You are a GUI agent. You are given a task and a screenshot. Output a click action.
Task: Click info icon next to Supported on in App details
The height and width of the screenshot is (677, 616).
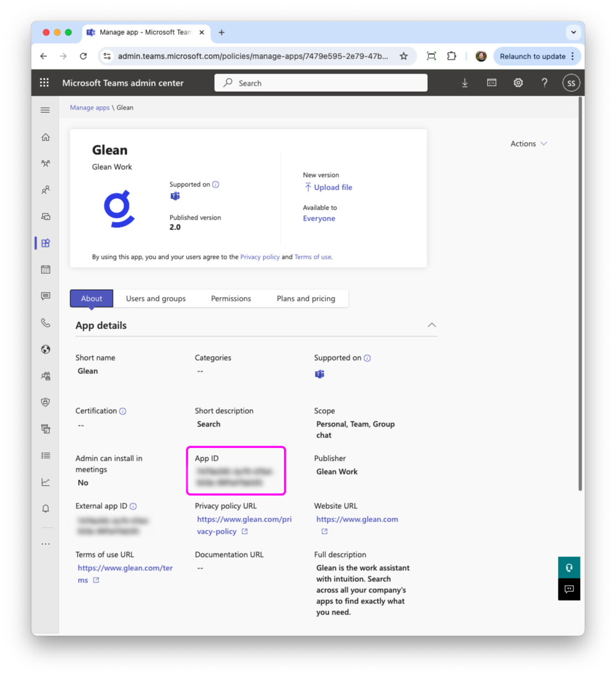[367, 358]
